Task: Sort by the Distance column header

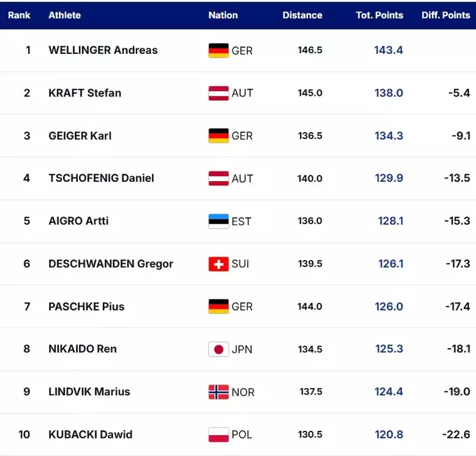Action: point(302,15)
